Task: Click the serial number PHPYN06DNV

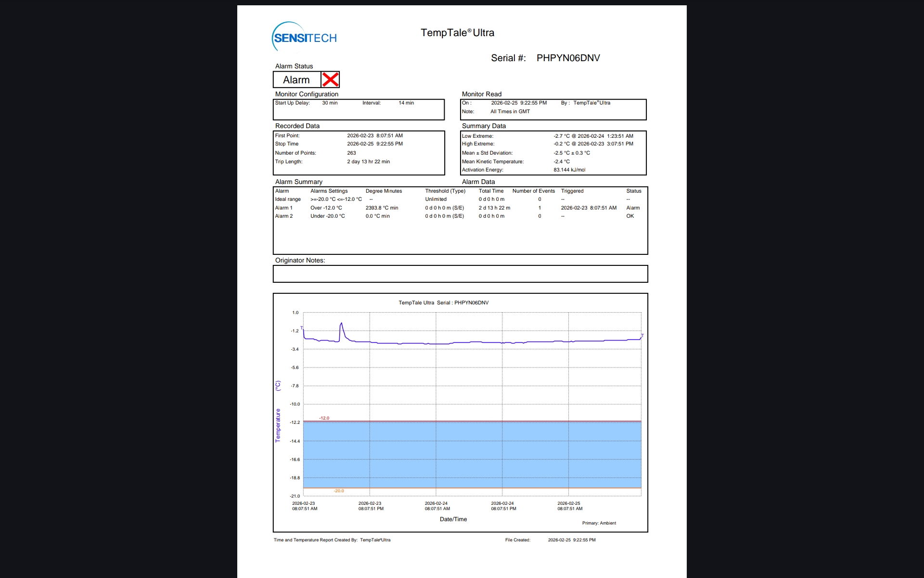Action: 568,58
